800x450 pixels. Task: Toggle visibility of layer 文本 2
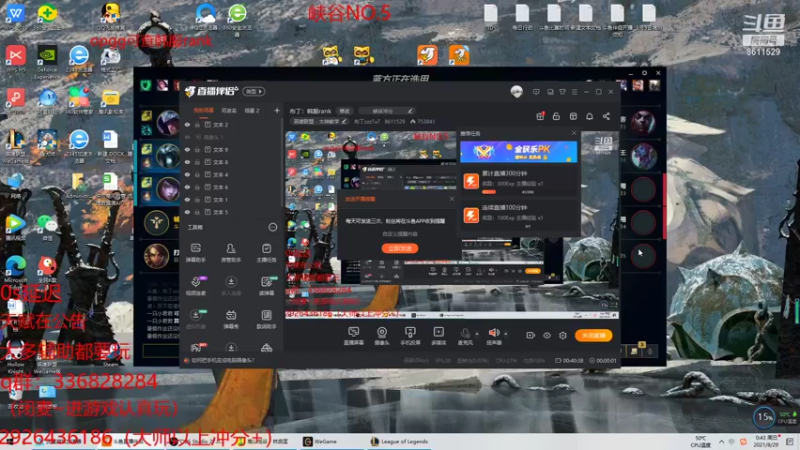(x=187, y=124)
